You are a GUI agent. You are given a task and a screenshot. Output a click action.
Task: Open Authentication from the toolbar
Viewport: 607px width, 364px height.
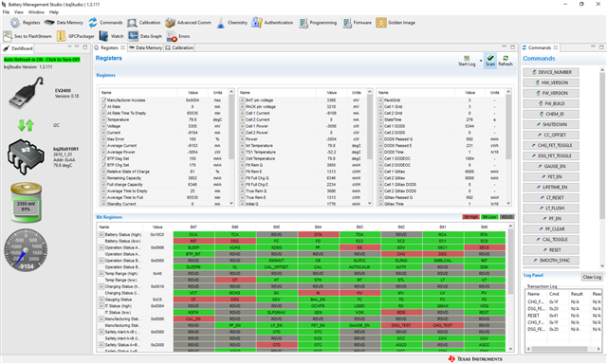click(x=272, y=23)
